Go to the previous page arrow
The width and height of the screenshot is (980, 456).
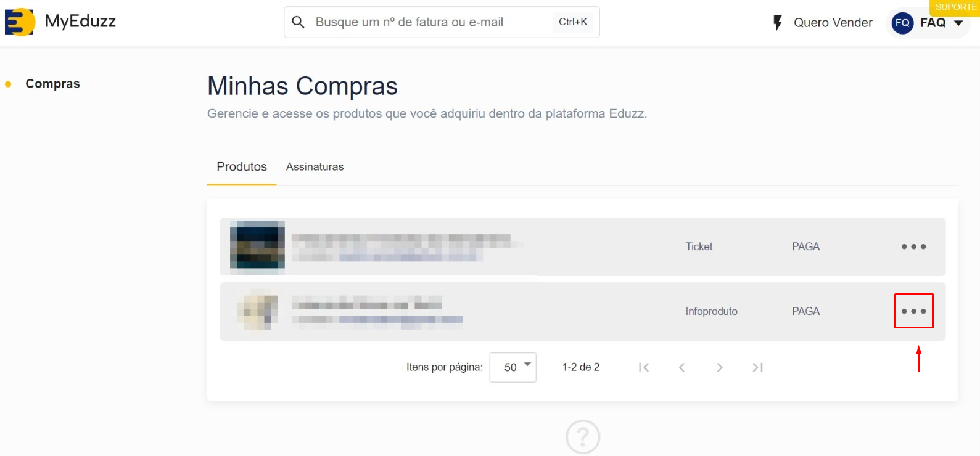click(x=681, y=368)
